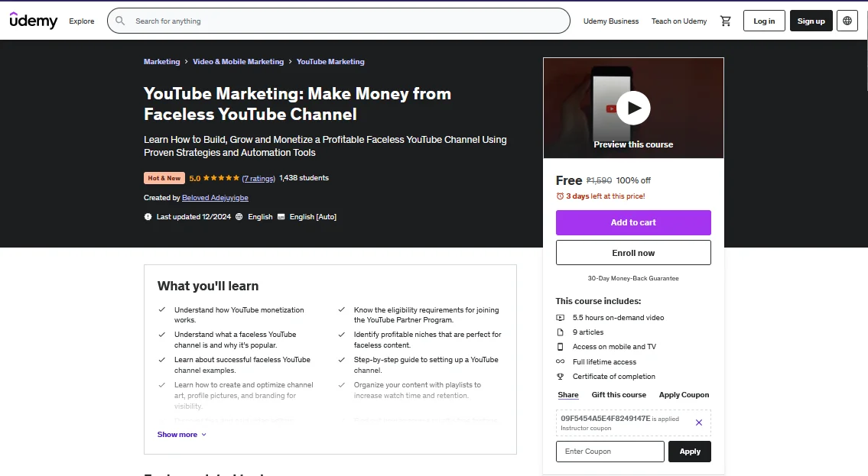
Task: Click the Sign up button
Action: (x=811, y=21)
